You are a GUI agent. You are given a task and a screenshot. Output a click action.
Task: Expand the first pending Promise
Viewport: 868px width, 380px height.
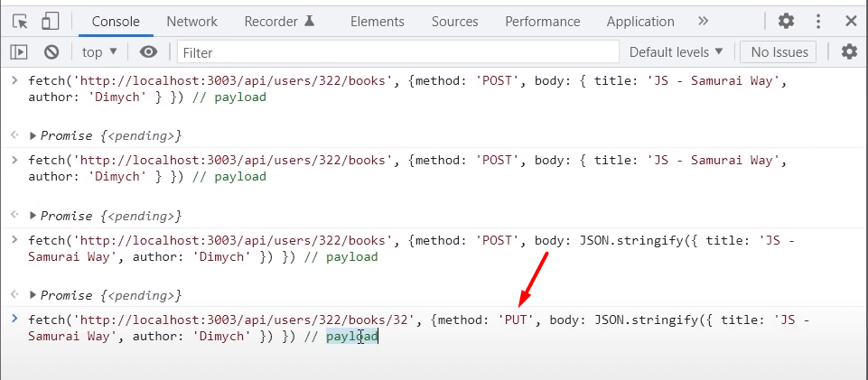pyautogui.click(x=33, y=135)
